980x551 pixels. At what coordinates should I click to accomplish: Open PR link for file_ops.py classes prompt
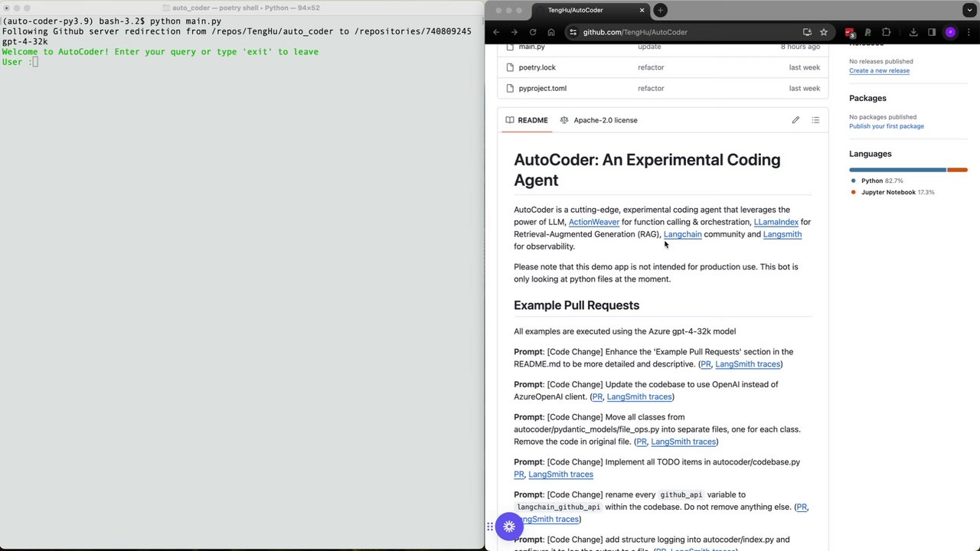point(642,442)
